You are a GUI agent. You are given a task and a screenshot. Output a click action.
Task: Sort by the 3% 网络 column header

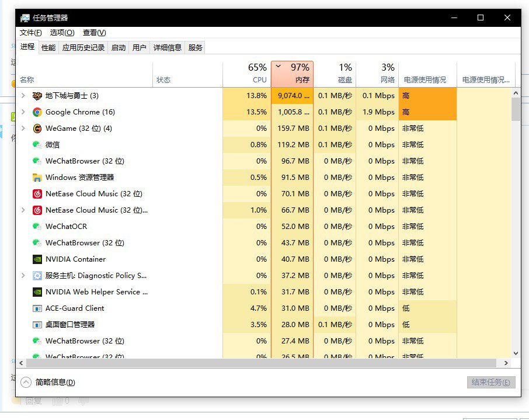pos(377,74)
